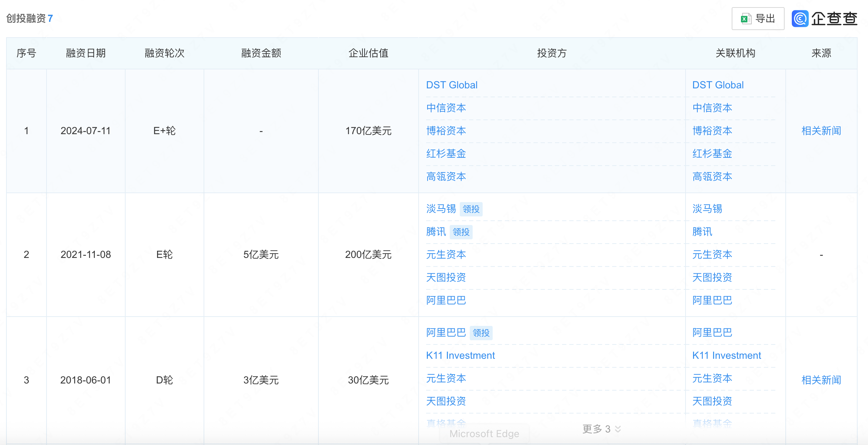The width and height of the screenshot is (868, 445).
Task: Open 中信资本 in 关联机构 column
Action: pos(712,108)
